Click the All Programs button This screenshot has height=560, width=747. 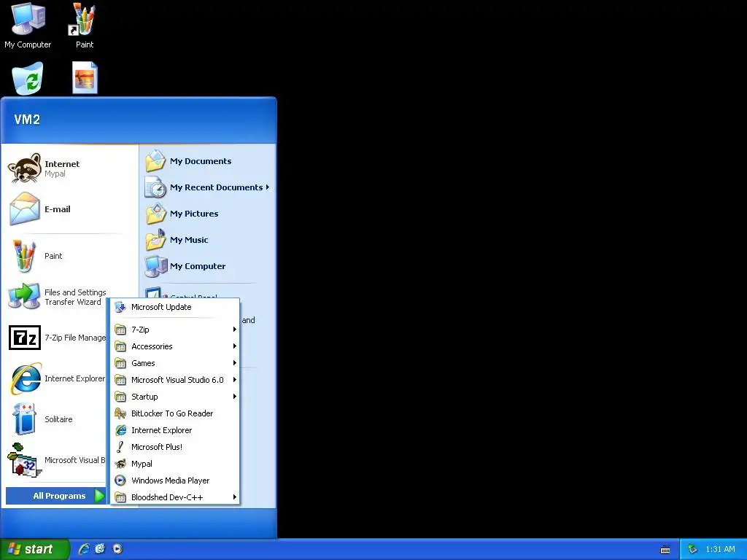(x=56, y=496)
